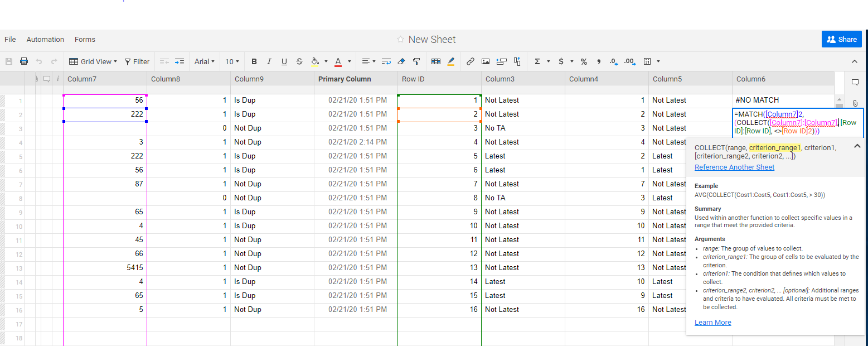Viewport: 868px width, 346px height.
Task: Click the comma thousands separator icon
Action: coord(599,61)
